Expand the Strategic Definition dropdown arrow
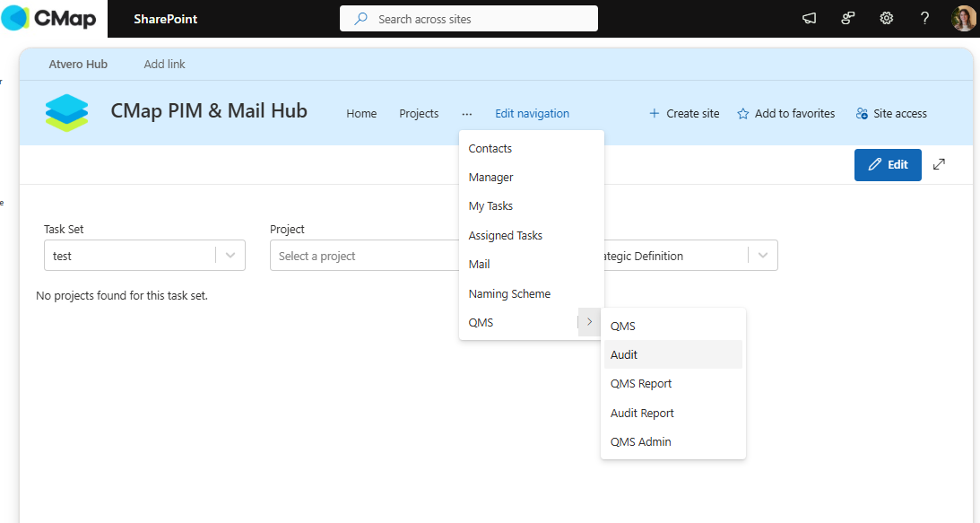This screenshot has height=523, width=980. click(x=762, y=256)
